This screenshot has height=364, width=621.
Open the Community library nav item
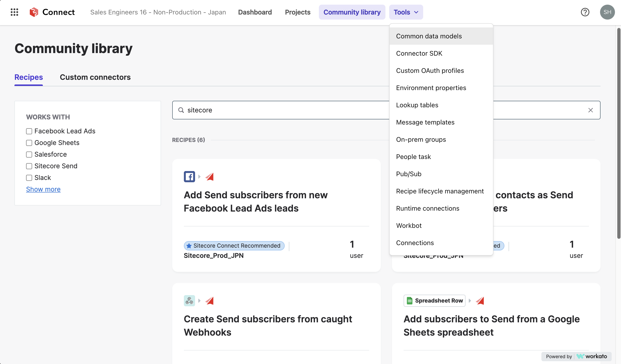352,12
